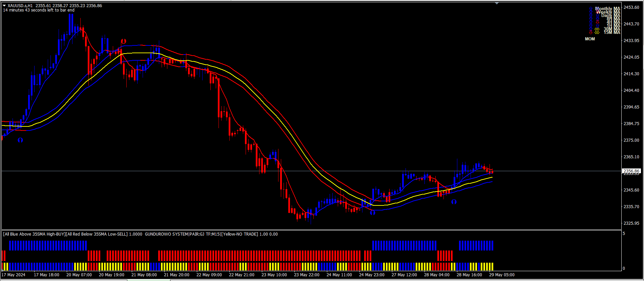Click the 17 May 2024 date label
644x281 pixels.
14,275
